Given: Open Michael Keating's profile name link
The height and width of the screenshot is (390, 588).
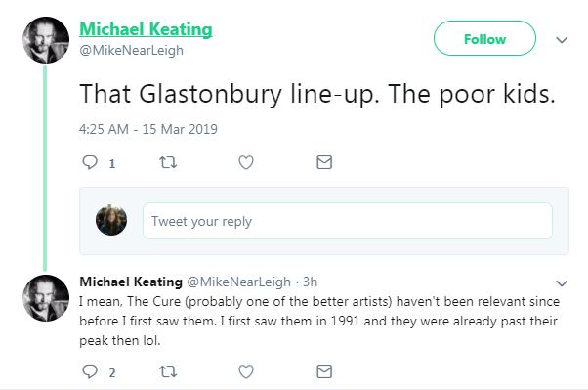Looking at the screenshot, I should [x=146, y=29].
